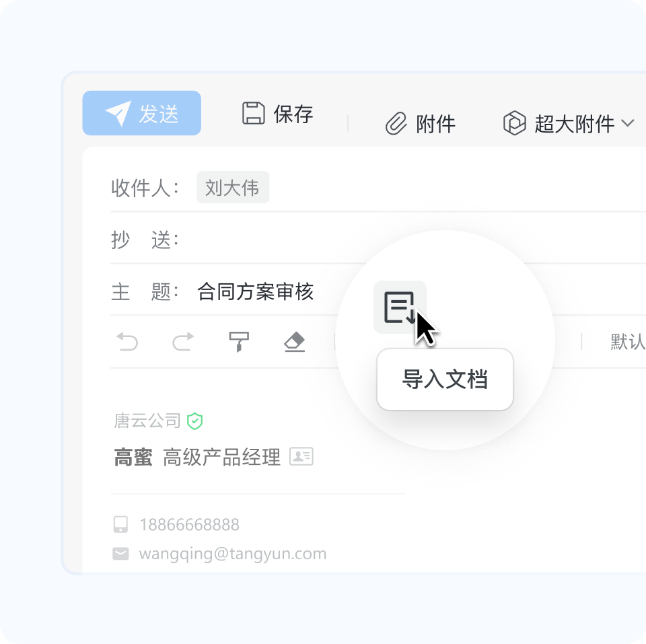Click the attachment paperclip icon 附件

[398, 123]
